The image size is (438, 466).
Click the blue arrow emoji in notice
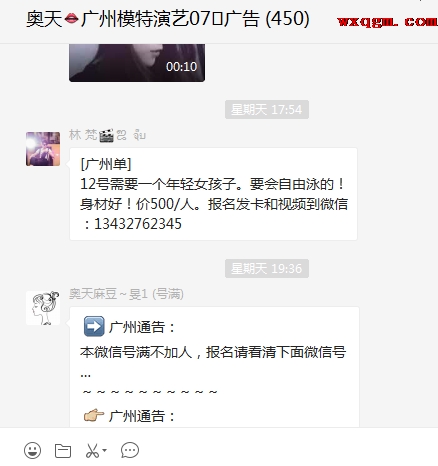(x=94, y=326)
